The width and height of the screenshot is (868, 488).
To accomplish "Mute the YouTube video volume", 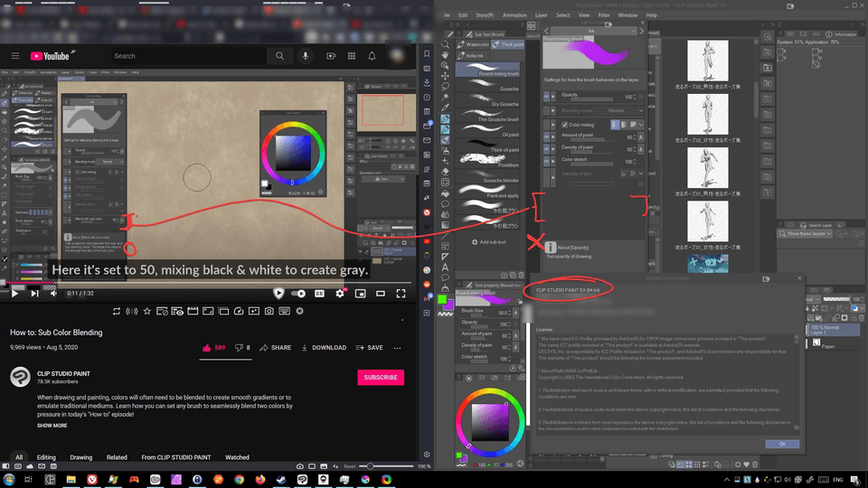I will (x=53, y=293).
